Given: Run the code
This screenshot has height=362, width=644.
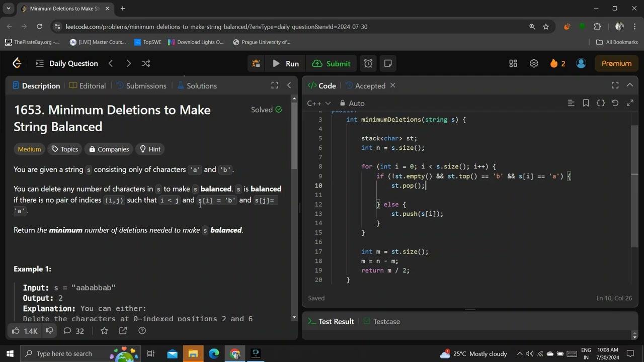Looking at the screenshot, I should (x=285, y=63).
